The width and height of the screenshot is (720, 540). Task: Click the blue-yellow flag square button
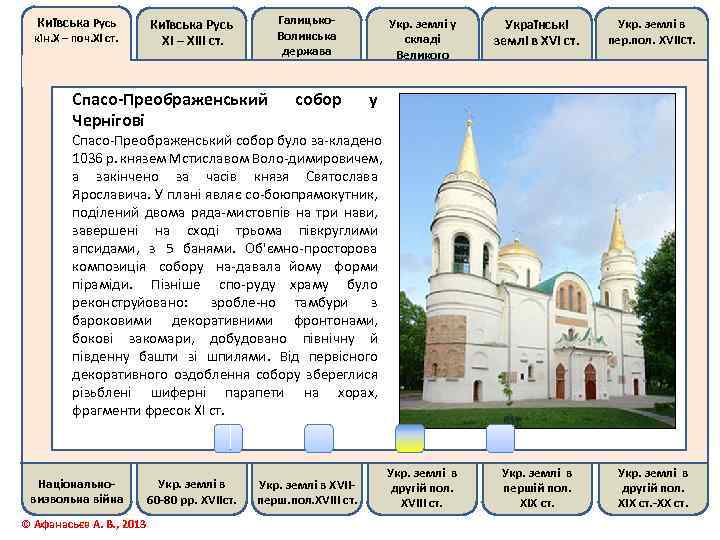point(410,439)
